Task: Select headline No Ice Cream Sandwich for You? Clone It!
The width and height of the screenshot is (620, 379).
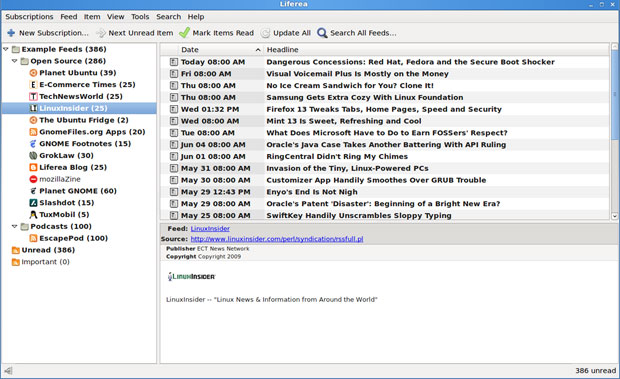Action: point(350,86)
